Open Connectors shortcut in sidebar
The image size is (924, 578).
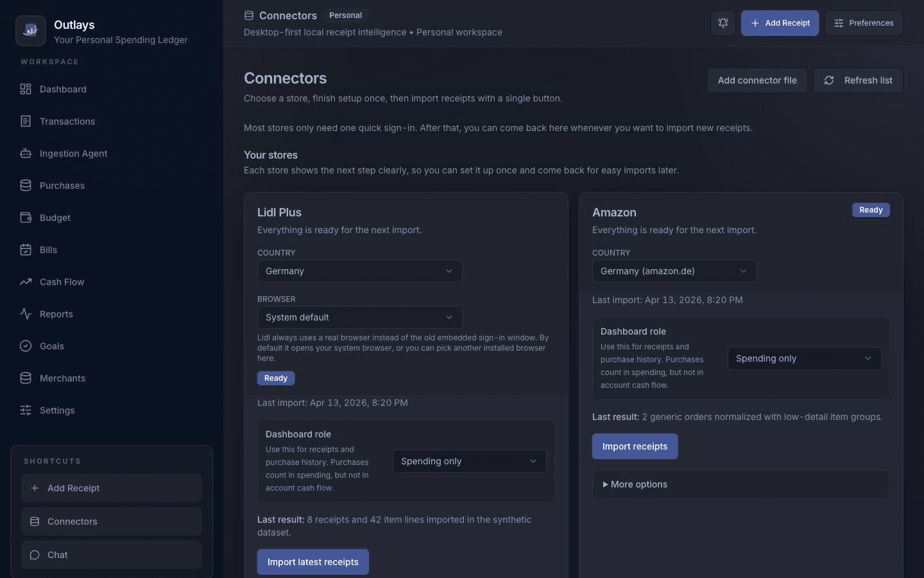pyautogui.click(x=112, y=521)
